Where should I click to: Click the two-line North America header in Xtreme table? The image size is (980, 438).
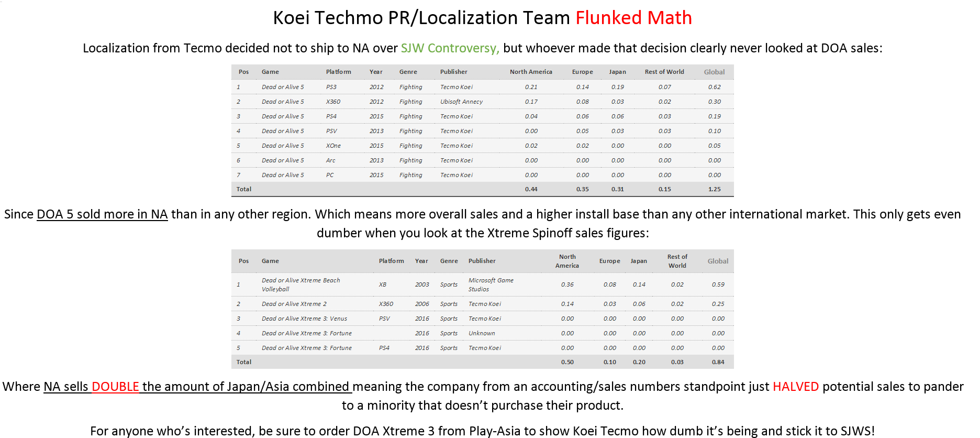click(x=567, y=261)
